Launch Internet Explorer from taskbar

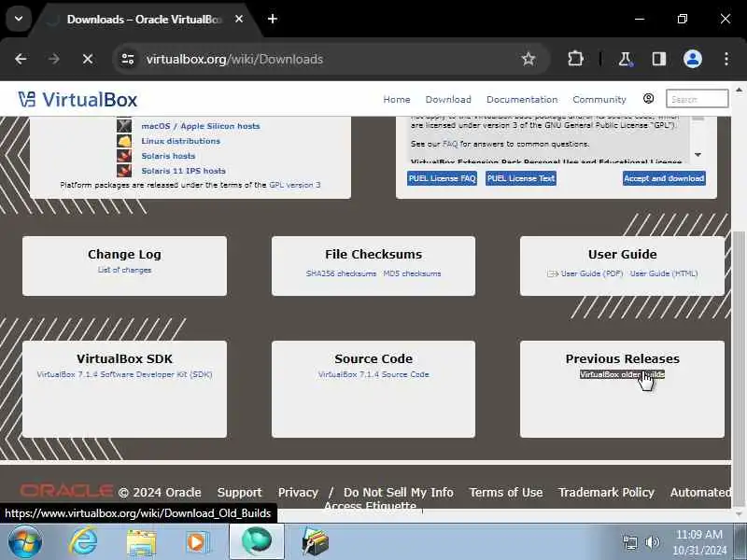(x=83, y=542)
